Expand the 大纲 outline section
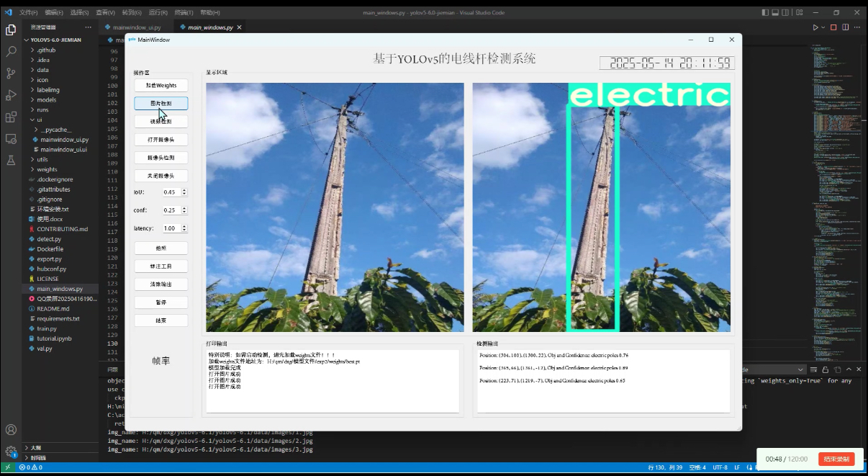The height and width of the screenshot is (476, 868). [x=60, y=447]
